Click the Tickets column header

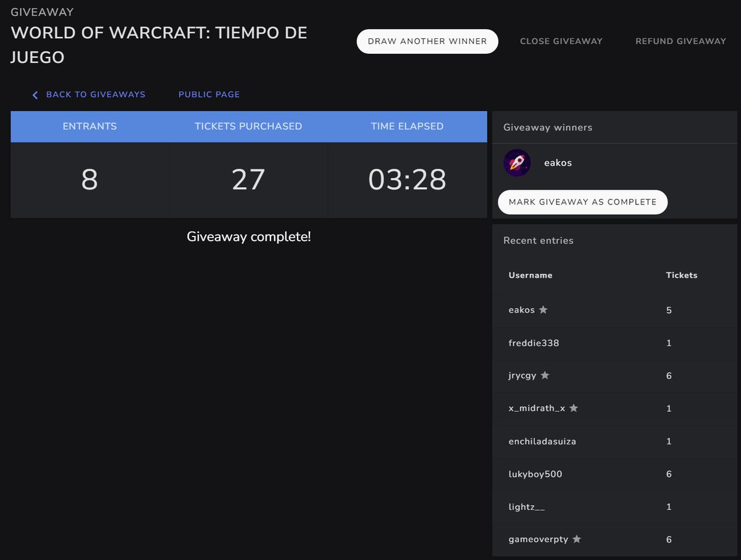pos(682,275)
